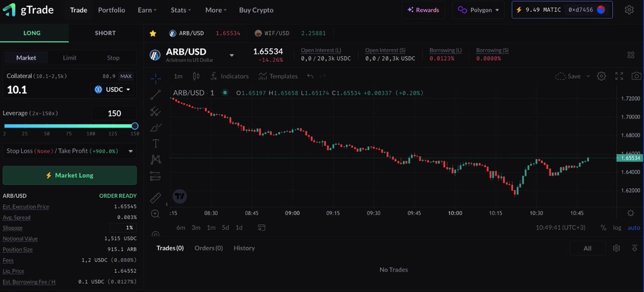Click the favorites star icon

coord(153,33)
